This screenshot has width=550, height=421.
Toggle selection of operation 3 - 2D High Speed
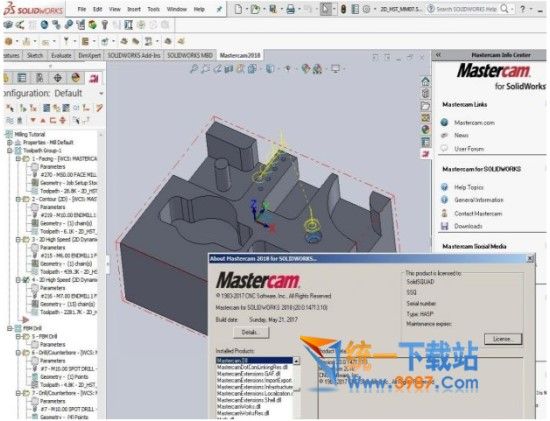click(x=26, y=240)
